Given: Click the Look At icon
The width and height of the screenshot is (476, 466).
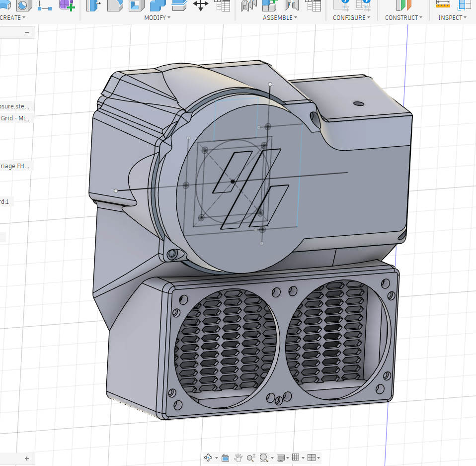Looking at the screenshot, I should coord(225,458).
